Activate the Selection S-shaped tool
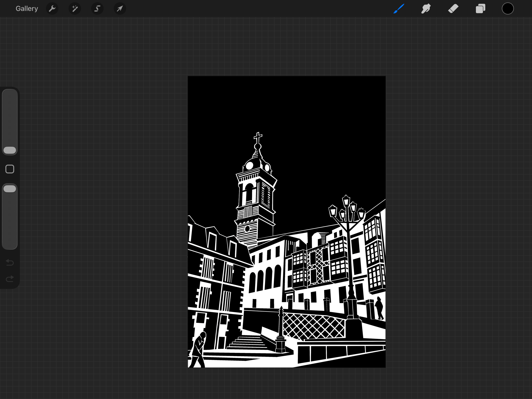Viewport: 532px width, 399px height. (x=97, y=9)
